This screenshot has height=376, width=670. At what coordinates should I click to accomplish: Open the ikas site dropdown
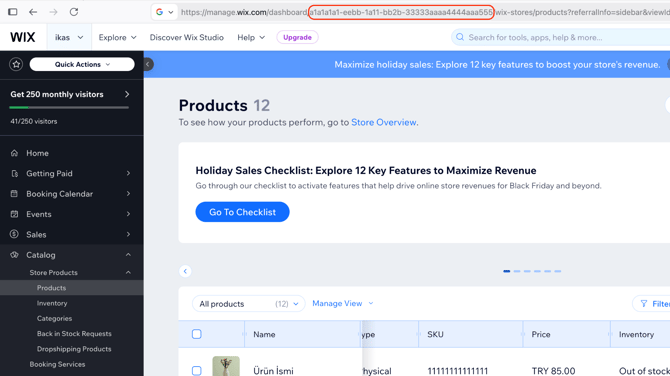click(69, 37)
